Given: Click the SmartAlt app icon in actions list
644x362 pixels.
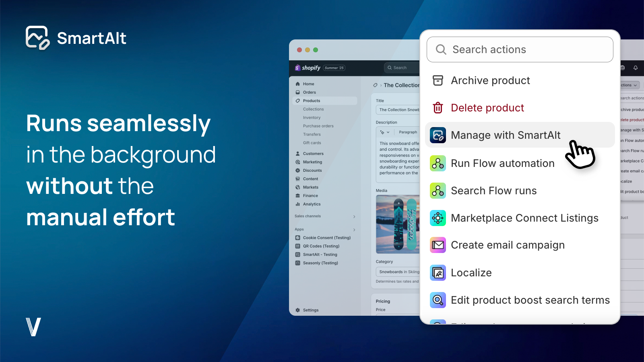Looking at the screenshot, I should [x=438, y=135].
